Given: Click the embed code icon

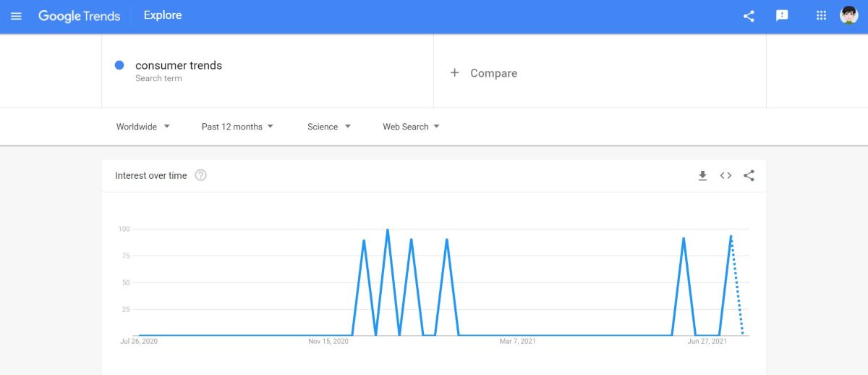Looking at the screenshot, I should (726, 176).
